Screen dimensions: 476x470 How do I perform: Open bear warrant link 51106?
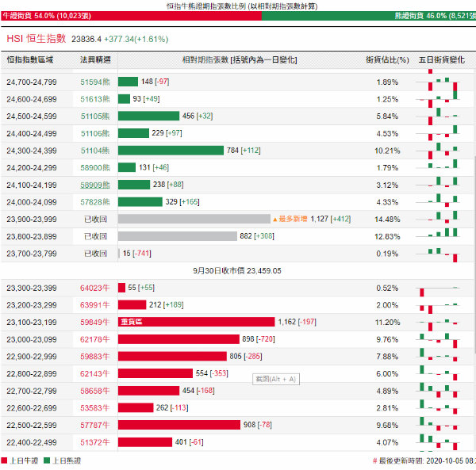(x=95, y=133)
